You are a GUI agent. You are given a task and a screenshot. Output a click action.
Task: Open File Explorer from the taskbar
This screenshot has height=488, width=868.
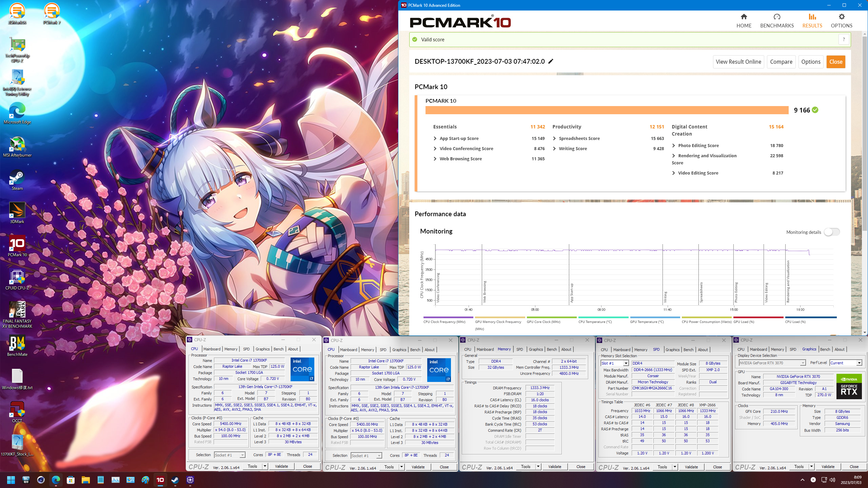(x=85, y=480)
